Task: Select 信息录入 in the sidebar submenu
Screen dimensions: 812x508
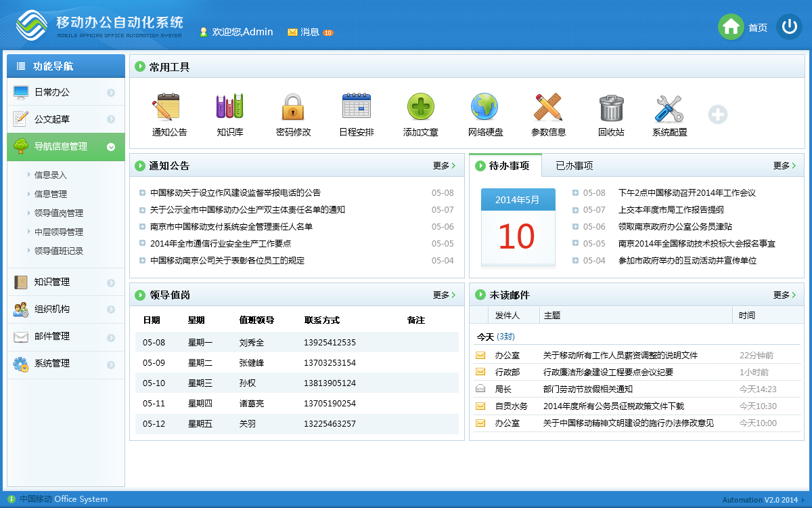Action: [51, 175]
